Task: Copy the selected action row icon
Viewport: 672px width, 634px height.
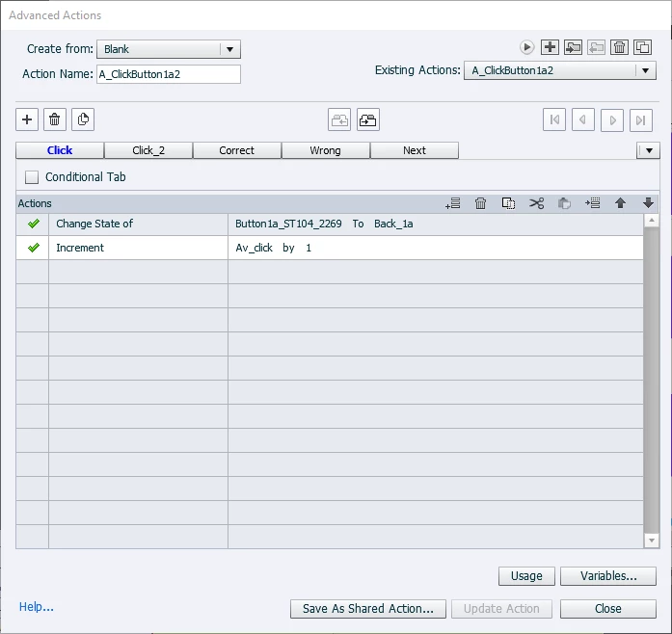Action: [508, 203]
